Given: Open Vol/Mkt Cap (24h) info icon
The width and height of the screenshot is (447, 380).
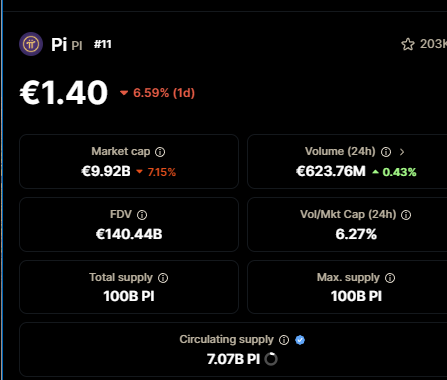Looking at the screenshot, I should click(406, 215).
